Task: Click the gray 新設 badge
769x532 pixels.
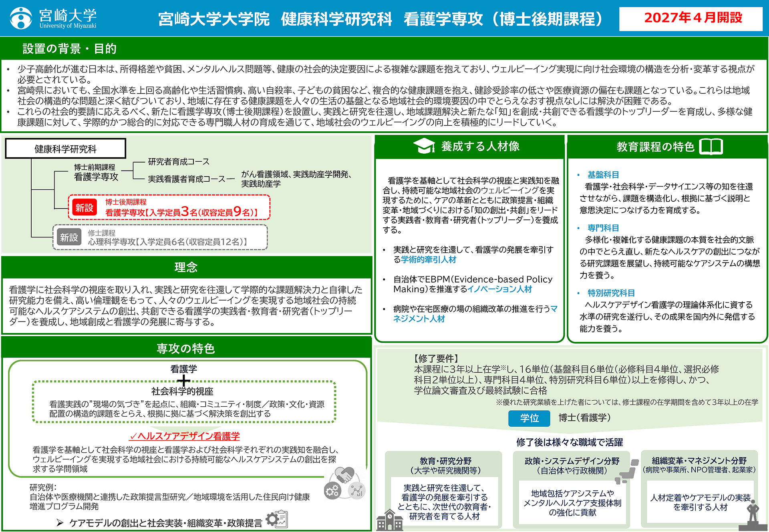Action: click(69, 237)
